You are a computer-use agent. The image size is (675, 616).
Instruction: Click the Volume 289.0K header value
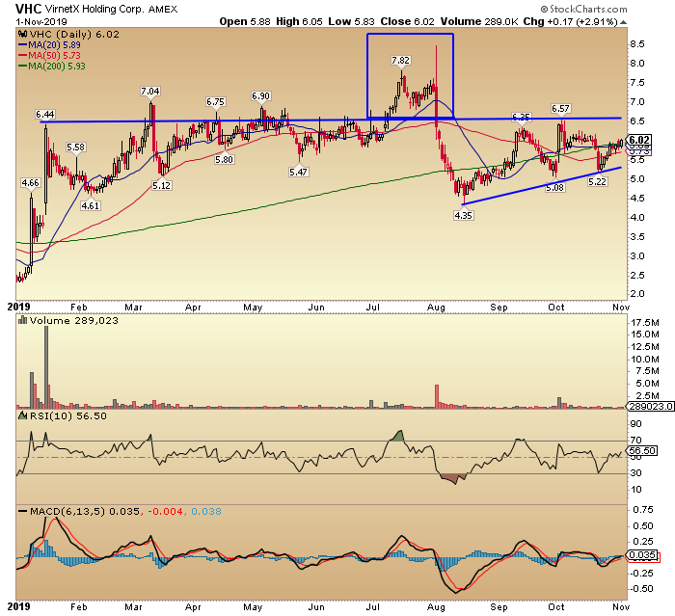[x=479, y=21]
